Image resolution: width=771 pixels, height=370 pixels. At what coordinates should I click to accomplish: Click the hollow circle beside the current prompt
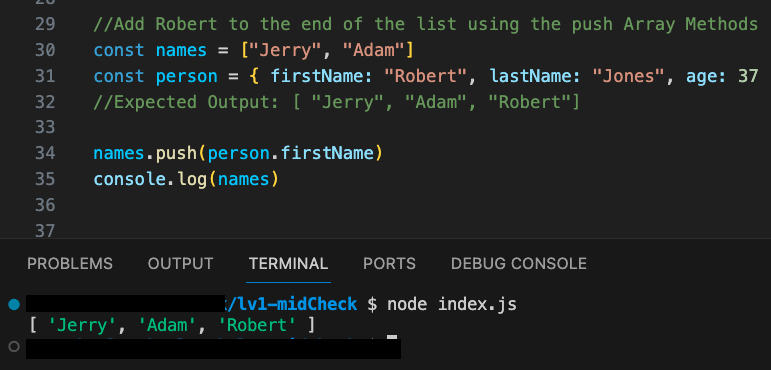[x=14, y=347]
